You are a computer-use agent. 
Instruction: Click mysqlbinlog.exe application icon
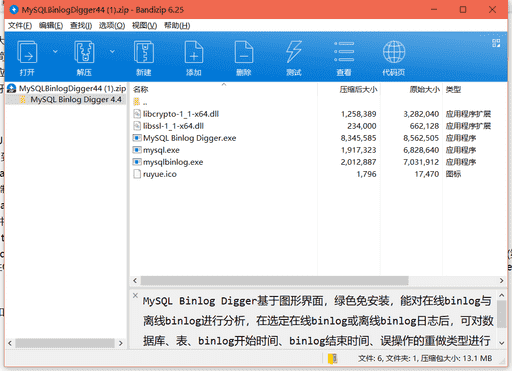coord(137,162)
